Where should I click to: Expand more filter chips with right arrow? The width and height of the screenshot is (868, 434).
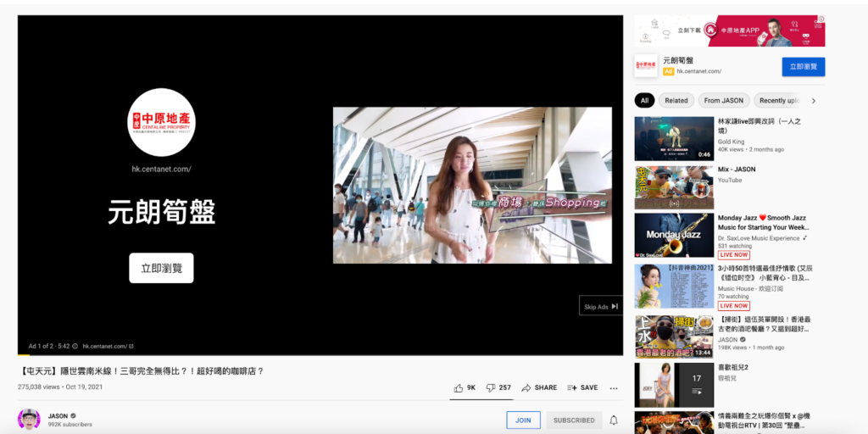point(813,101)
